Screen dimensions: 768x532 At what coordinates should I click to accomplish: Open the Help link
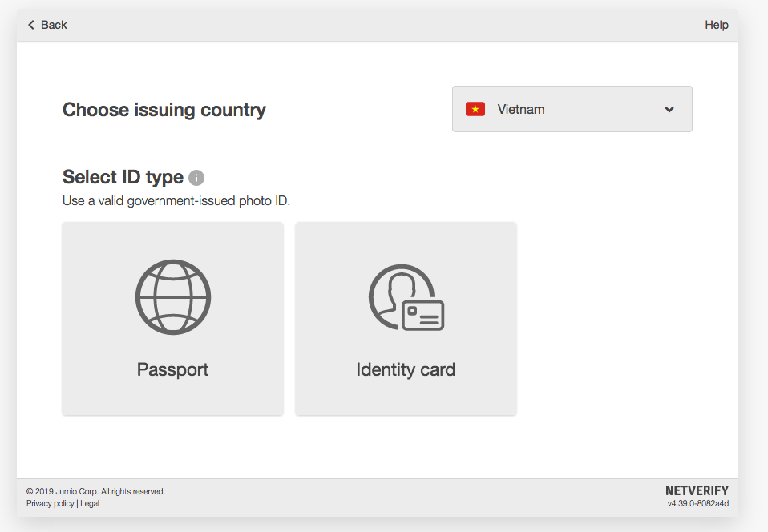[717, 25]
